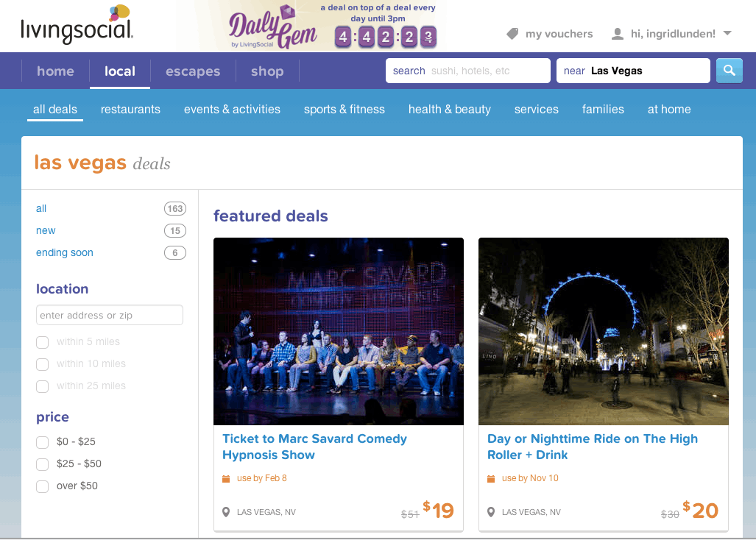Switch to events & activities category
Viewport: 756px width, 540px height.
[x=232, y=110]
